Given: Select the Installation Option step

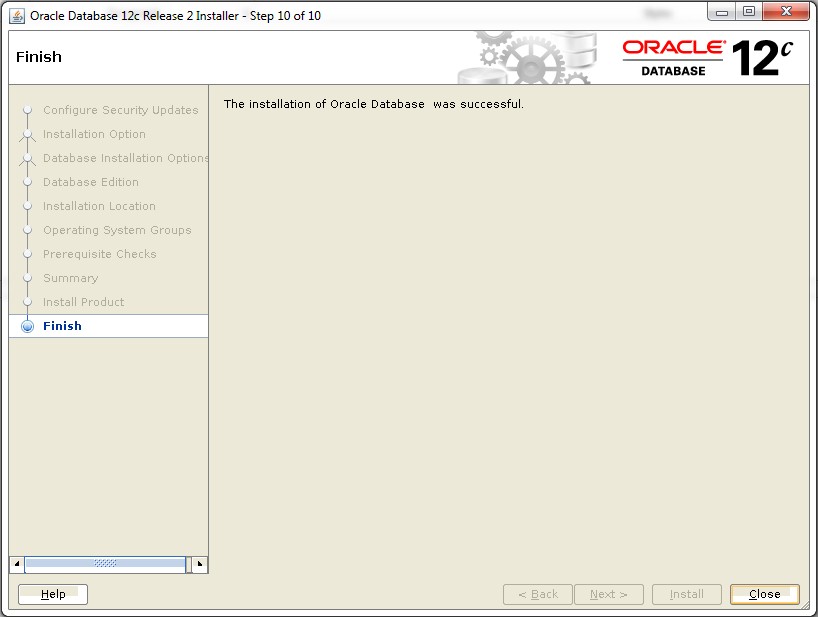Looking at the screenshot, I should 94,134.
